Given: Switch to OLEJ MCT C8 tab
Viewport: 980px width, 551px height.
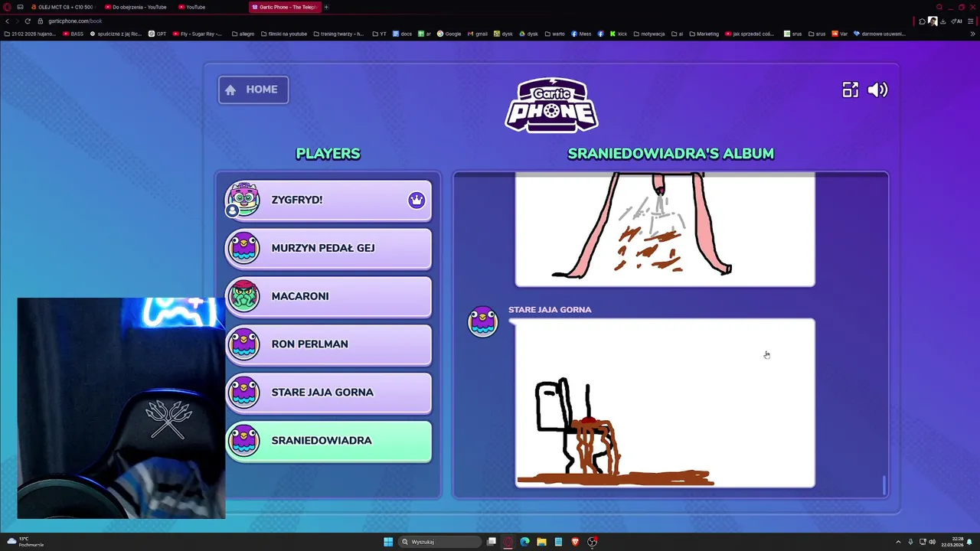Looking at the screenshot, I should 62,7.
